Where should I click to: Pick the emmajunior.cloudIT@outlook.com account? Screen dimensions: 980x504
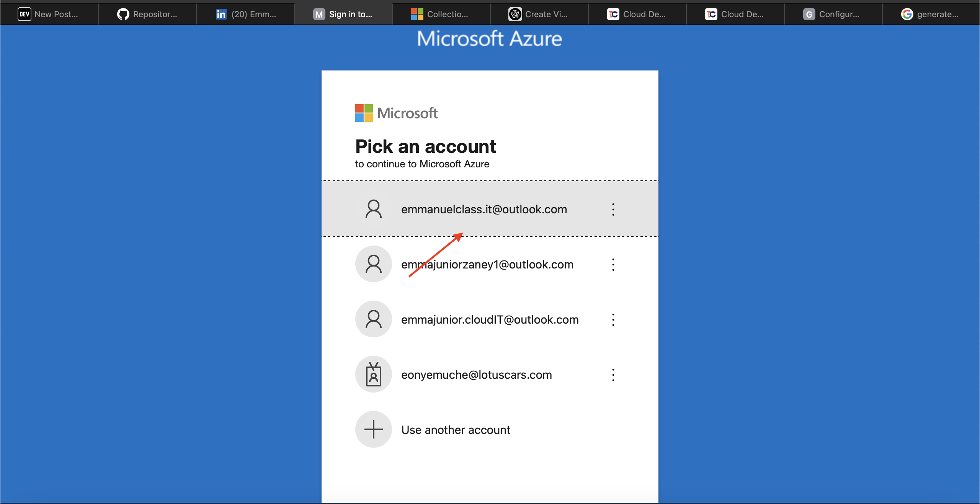click(490, 319)
